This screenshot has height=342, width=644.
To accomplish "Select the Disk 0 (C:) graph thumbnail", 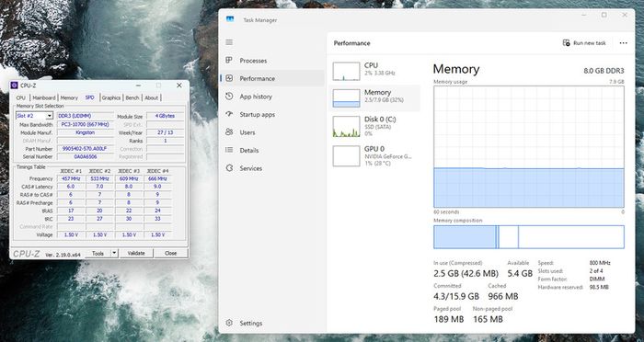I will pos(346,126).
